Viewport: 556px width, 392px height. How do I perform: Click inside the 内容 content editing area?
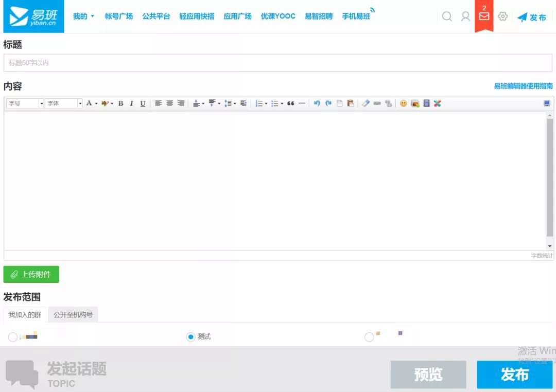click(275, 181)
